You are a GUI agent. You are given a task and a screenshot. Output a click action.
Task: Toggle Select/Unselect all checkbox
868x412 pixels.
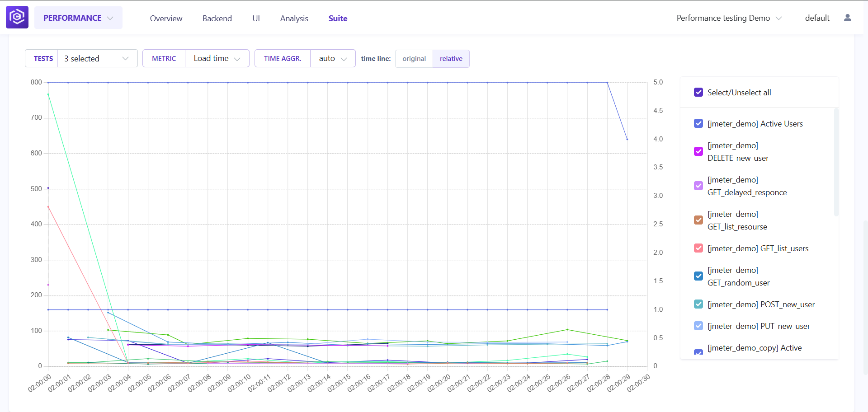(698, 92)
